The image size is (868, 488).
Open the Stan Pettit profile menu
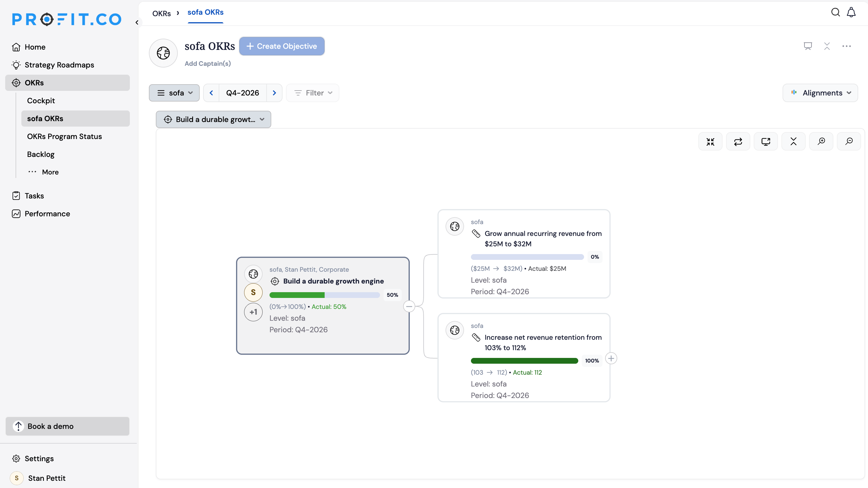coord(38,478)
